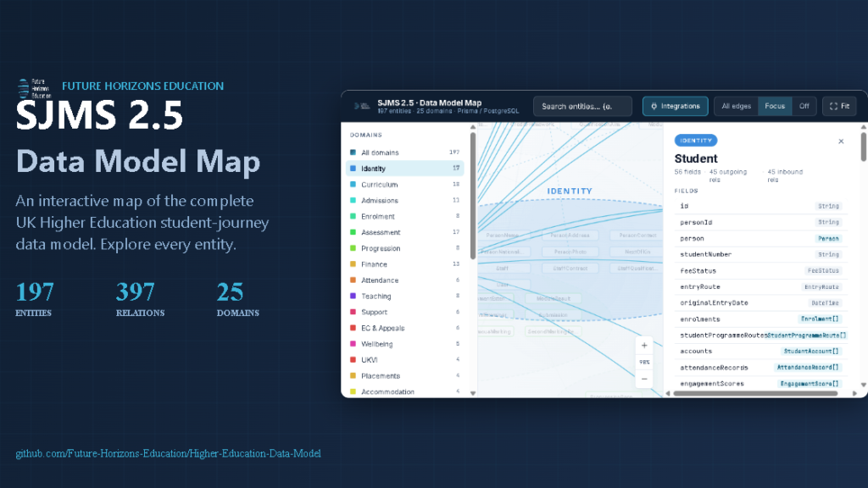Click the IDENTITY badge in detail panel
Viewport: 868px width, 488px height.
696,141
